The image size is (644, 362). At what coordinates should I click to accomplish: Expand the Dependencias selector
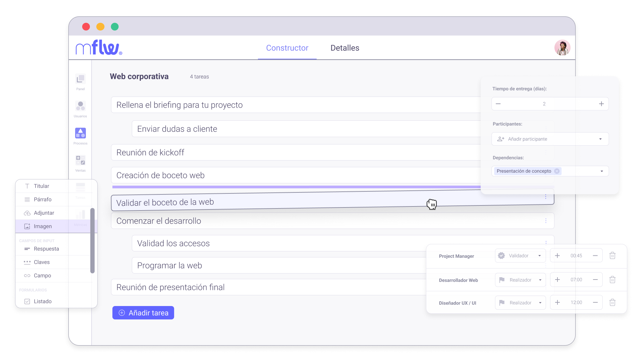point(601,171)
